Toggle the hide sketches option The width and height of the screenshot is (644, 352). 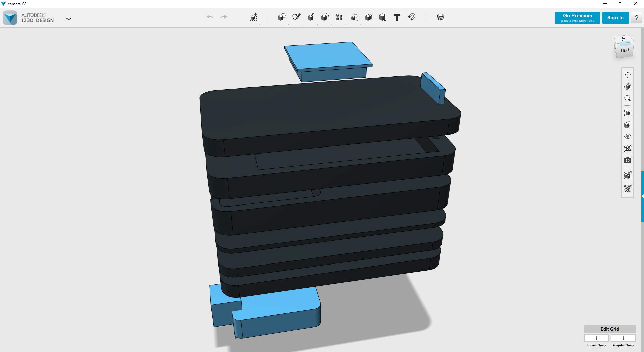[x=628, y=149]
